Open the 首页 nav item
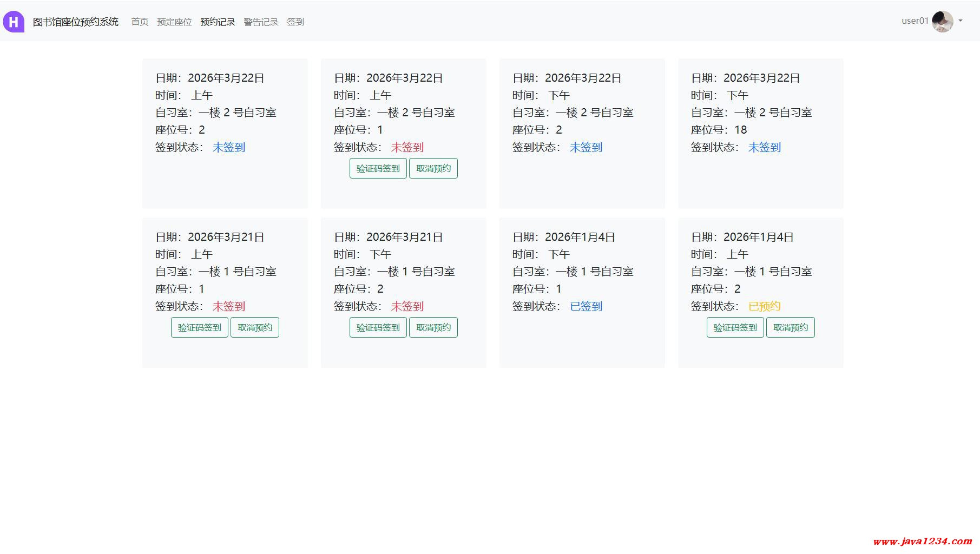Viewport: 980px width, 554px height. pyautogui.click(x=140, y=22)
